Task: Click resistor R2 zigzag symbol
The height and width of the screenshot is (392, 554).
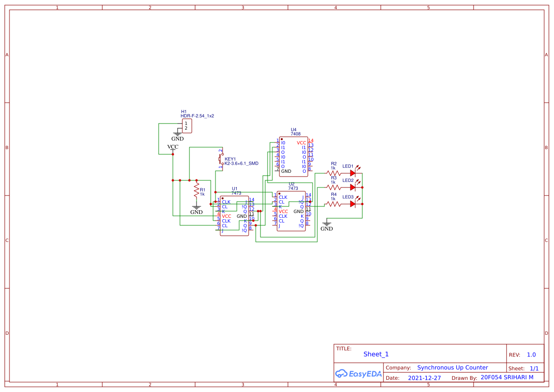Action: coord(333,173)
